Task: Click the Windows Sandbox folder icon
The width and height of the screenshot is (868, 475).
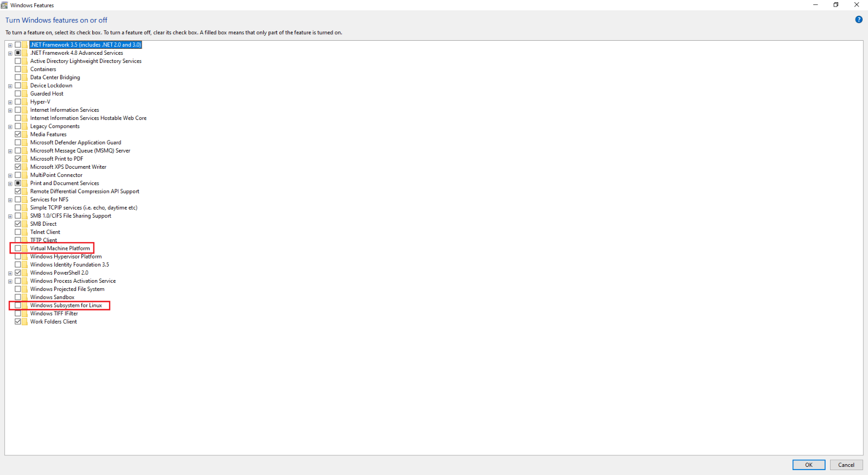Action: pyautogui.click(x=25, y=297)
